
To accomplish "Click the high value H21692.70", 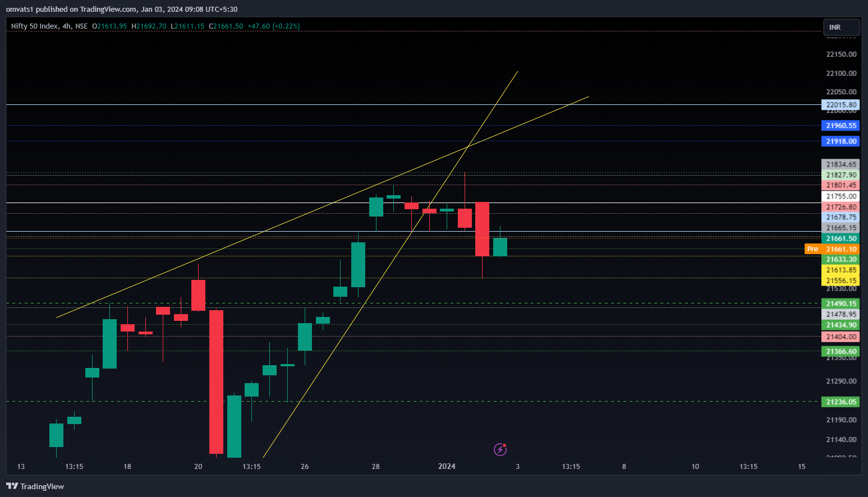I will [x=149, y=26].
